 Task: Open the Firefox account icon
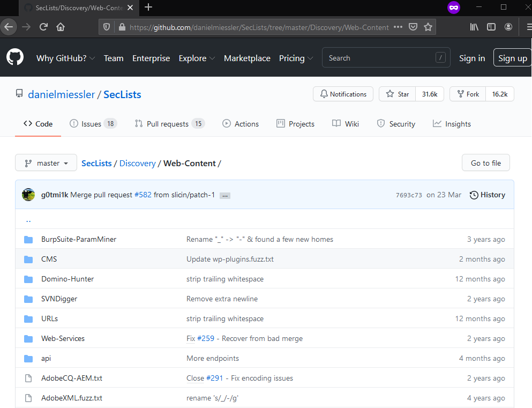click(508, 27)
